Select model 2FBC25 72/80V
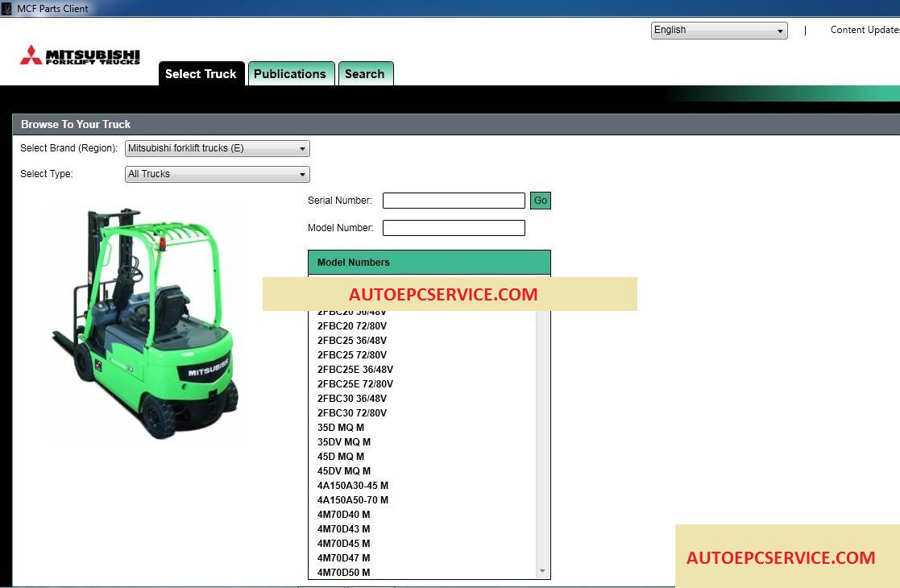The width and height of the screenshot is (900, 588). coord(352,354)
